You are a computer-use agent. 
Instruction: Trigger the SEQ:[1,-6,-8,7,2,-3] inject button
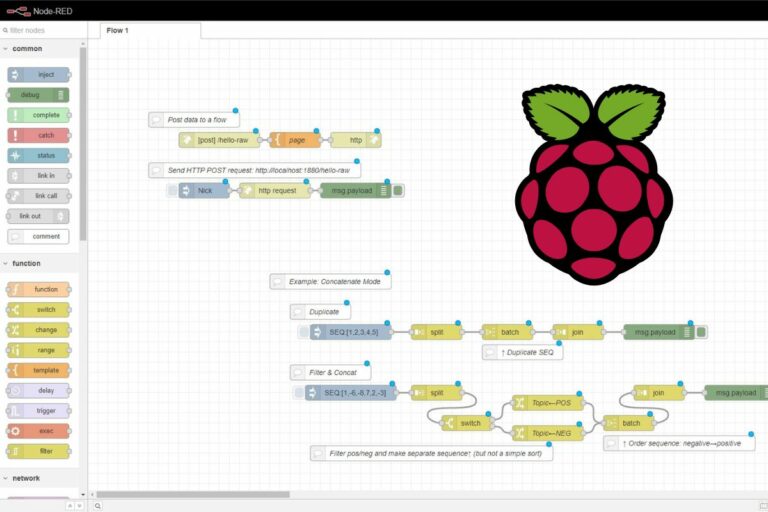click(299, 393)
